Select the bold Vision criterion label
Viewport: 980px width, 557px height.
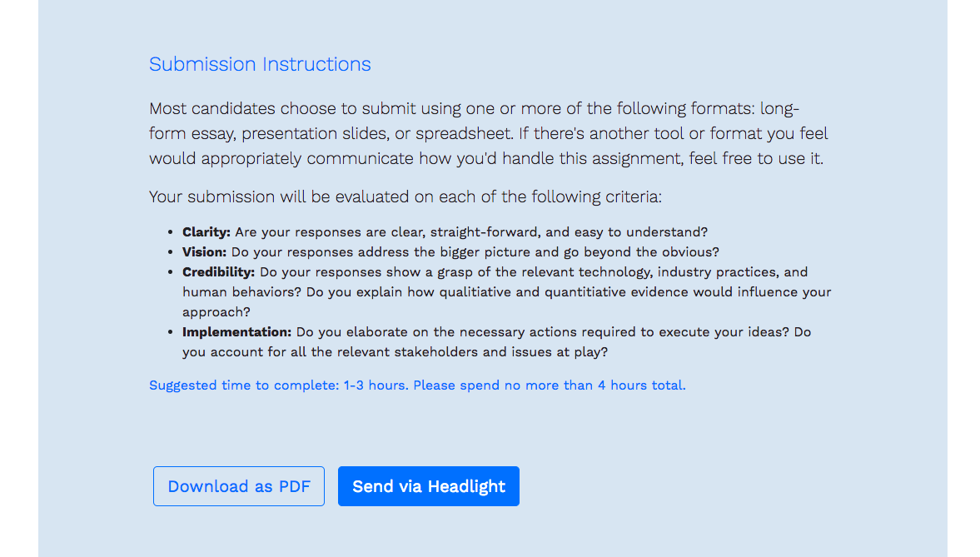pyautogui.click(x=204, y=252)
